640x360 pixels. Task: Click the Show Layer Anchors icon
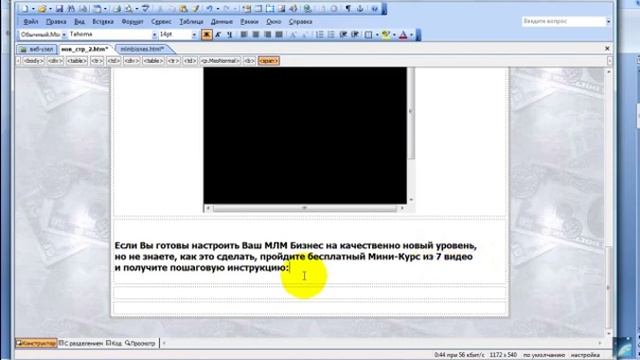(x=360, y=9)
